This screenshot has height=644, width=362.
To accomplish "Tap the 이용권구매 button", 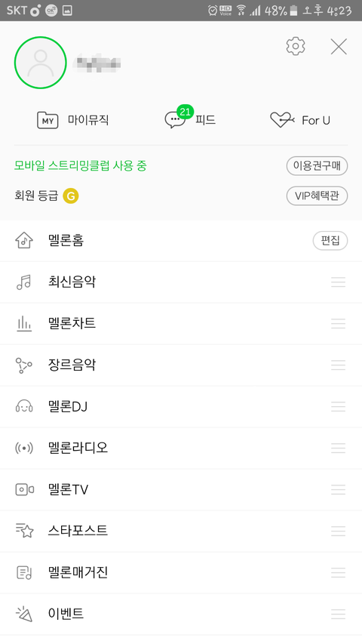I will pos(317,166).
